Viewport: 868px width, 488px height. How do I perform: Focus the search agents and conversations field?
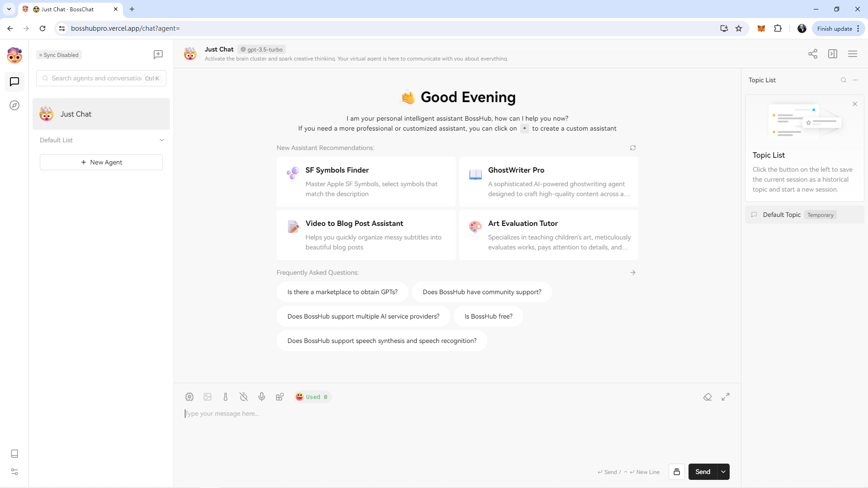point(96,78)
